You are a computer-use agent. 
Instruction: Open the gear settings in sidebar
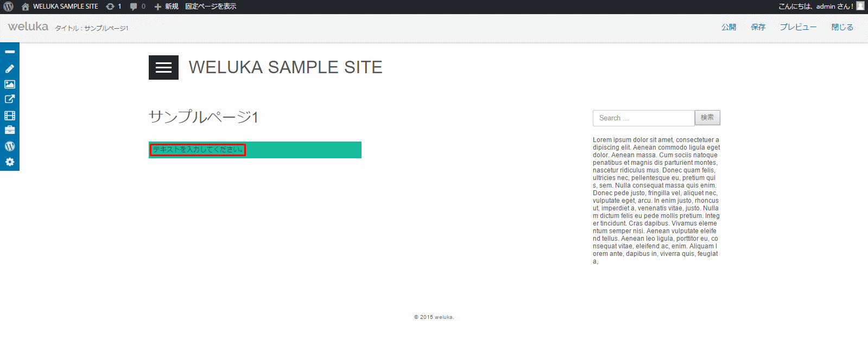pyautogui.click(x=10, y=162)
